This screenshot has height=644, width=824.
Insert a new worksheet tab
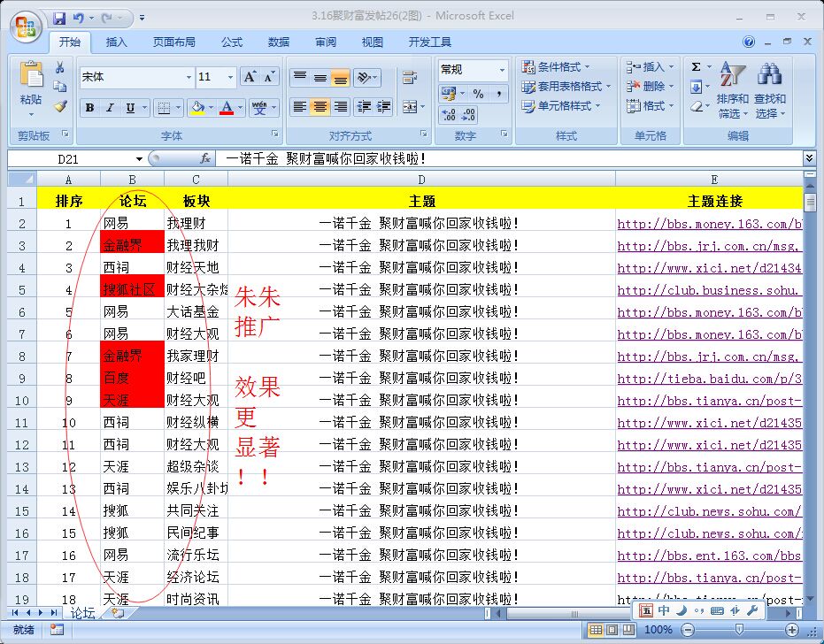pyautogui.click(x=119, y=613)
